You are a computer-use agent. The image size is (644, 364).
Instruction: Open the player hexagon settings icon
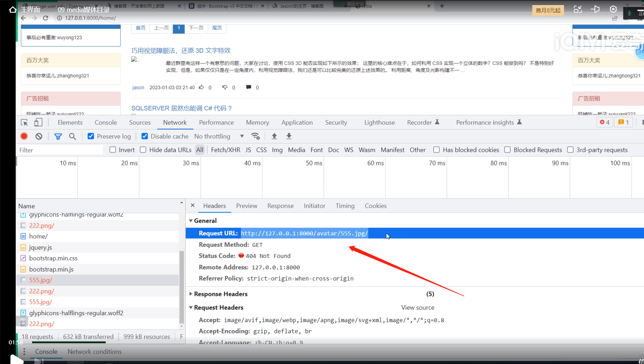[x=613, y=9]
